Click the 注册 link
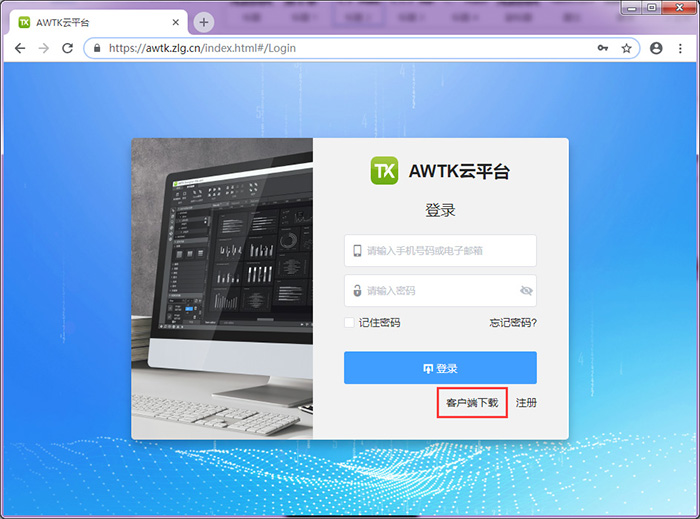Viewport: 700px width, 519px height. tap(526, 403)
